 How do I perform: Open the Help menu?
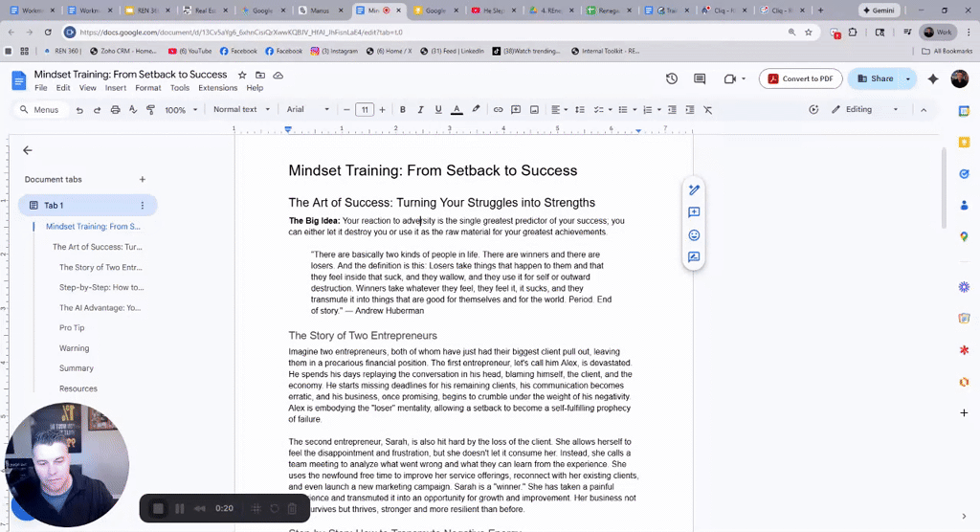(255, 88)
